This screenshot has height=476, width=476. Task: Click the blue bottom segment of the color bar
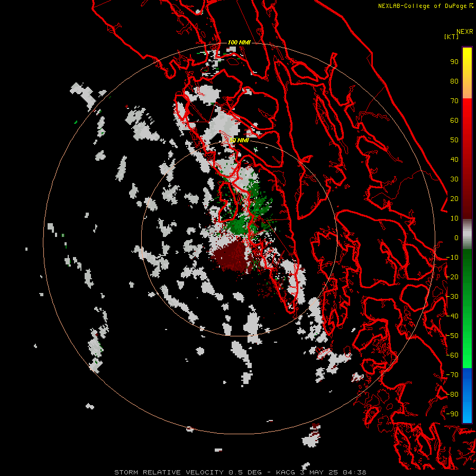point(467,395)
